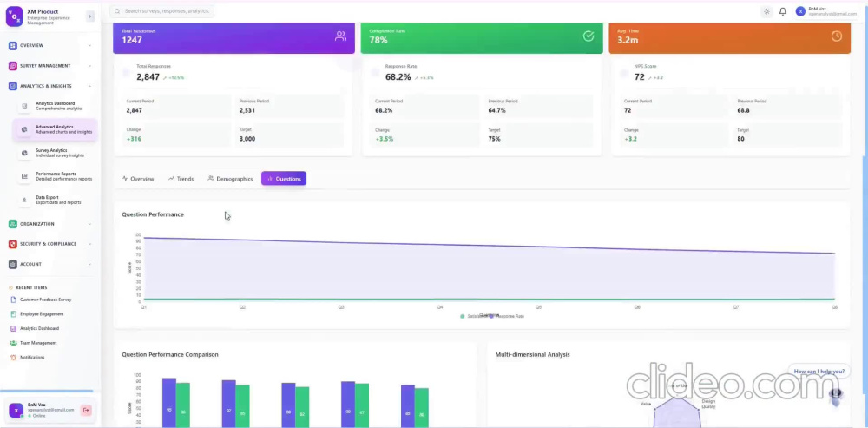Click the Account gear icon

(13, 264)
